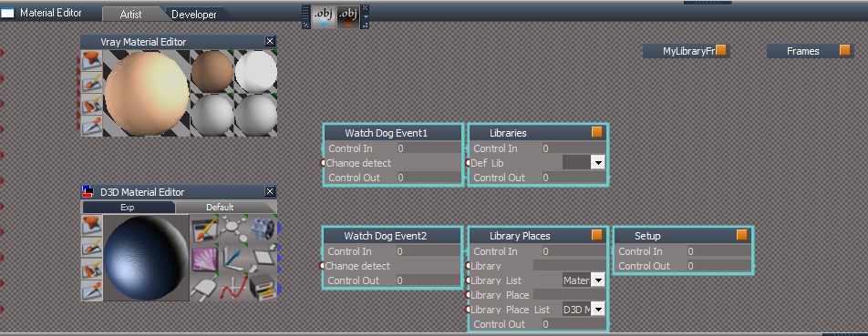Toggle the orange square on Setup node
Viewport: 868px width, 336px height.
pyautogui.click(x=742, y=235)
